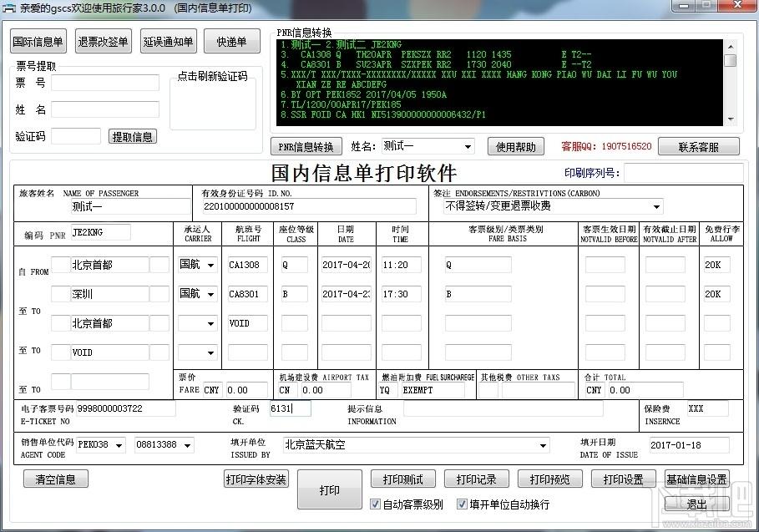This screenshot has width=759, height=532.
Task: Click the 打印 print button
Action: click(x=329, y=489)
